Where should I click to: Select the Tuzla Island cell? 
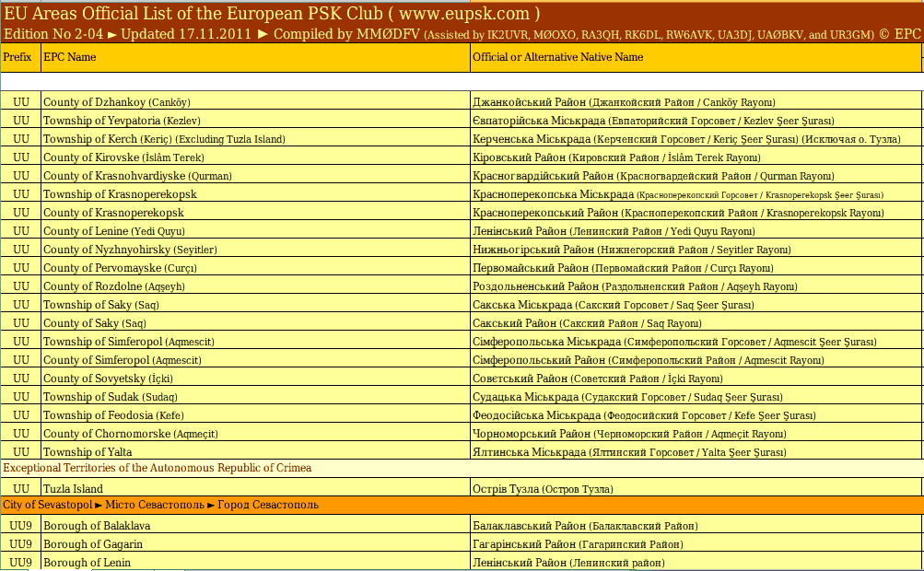(73, 489)
